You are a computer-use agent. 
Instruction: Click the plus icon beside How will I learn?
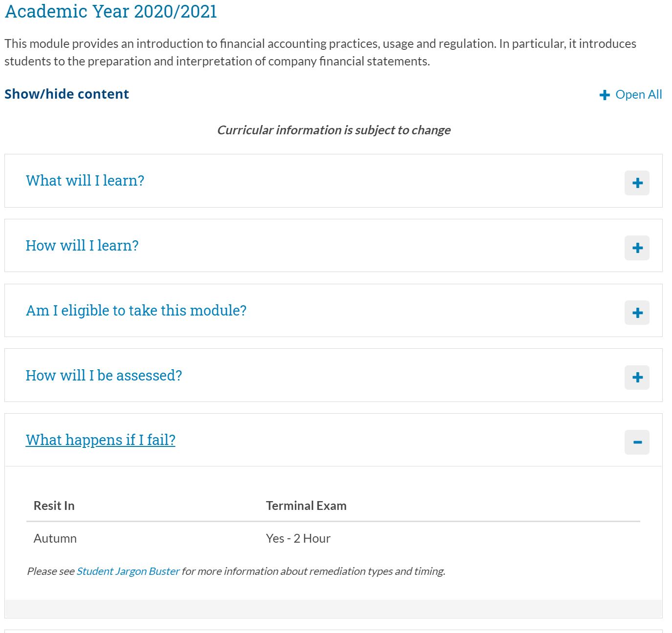(637, 248)
